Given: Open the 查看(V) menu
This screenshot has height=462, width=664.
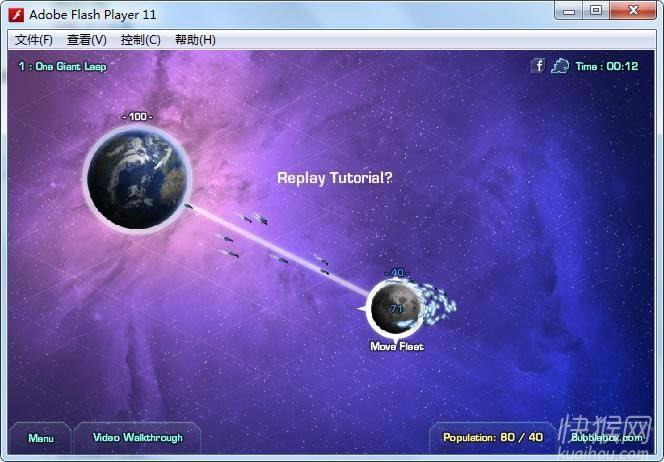Looking at the screenshot, I should [x=87, y=40].
